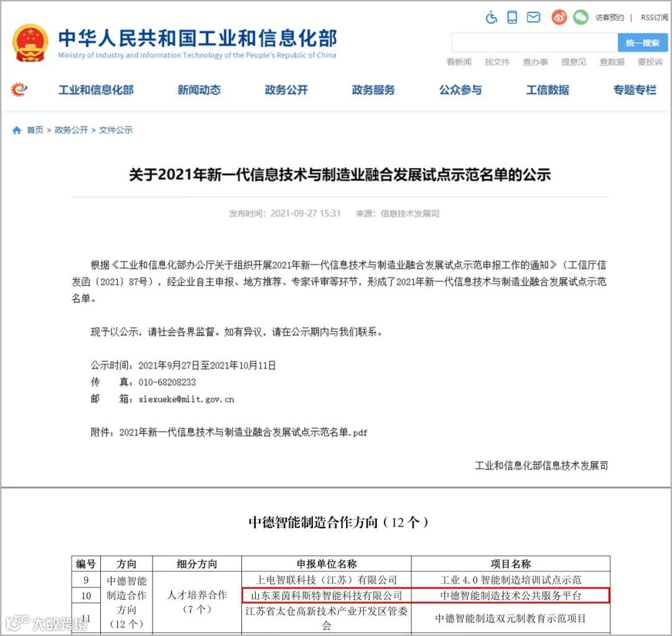Select 查办事 search option
672x636 pixels.
tap(535, 62)
